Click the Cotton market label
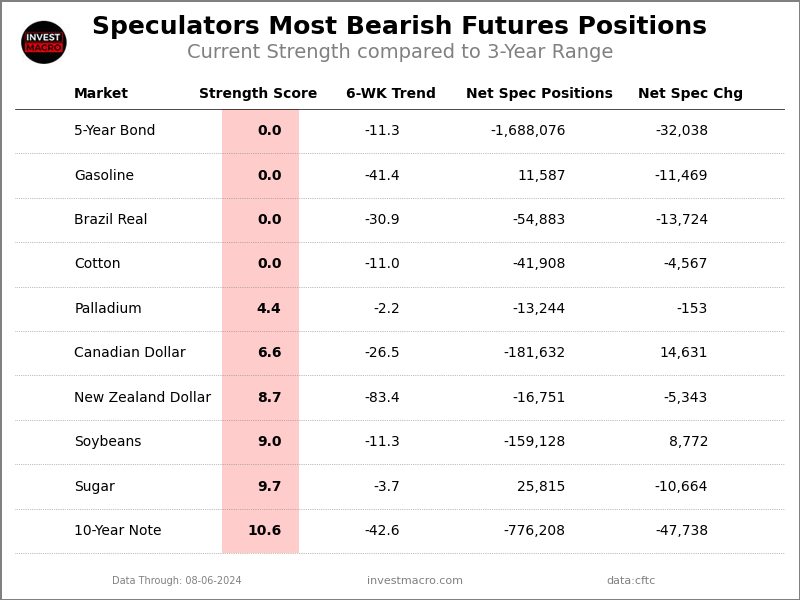 point(97,264)
